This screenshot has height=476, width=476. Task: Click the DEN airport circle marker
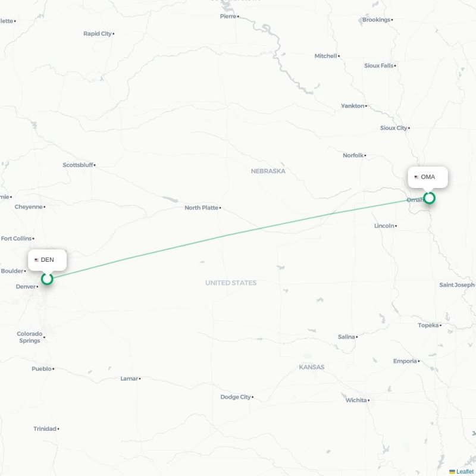point(47,278)
